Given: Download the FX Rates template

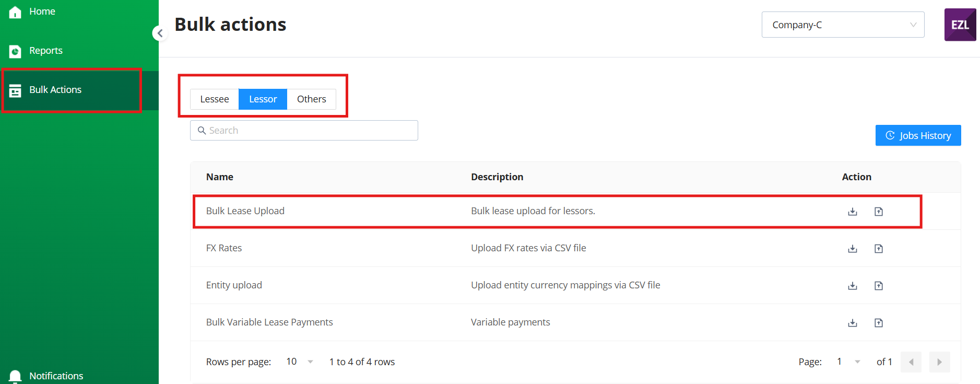Looking at the screenshot, I should 852,249.
